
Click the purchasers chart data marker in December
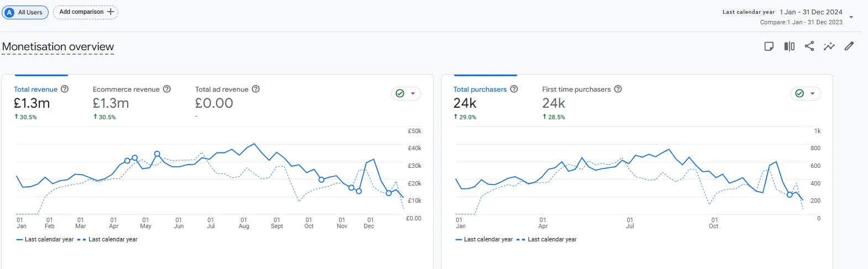[x=790, y=194]
